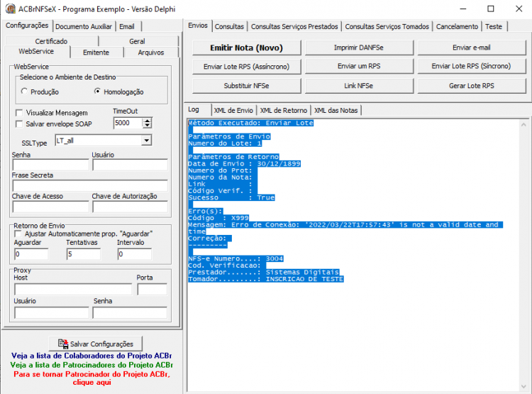
Task: Select the WebService tab
Action: (x=36, y=51)
